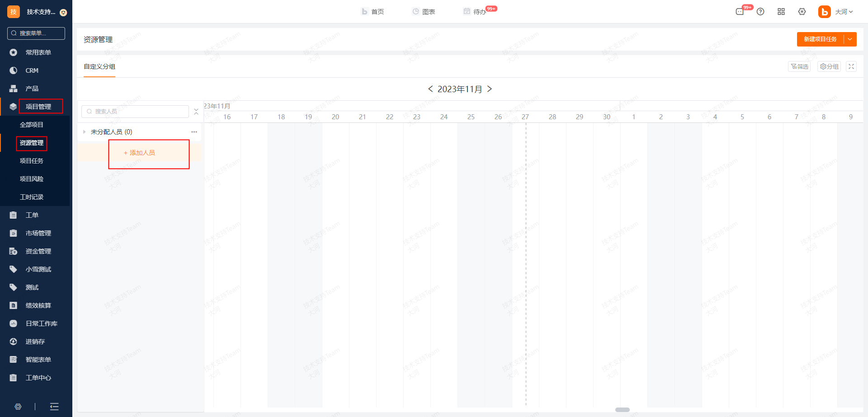The image size is (868, 417).
Task: Open the 分组 grouping button
Action: (829, 66)
